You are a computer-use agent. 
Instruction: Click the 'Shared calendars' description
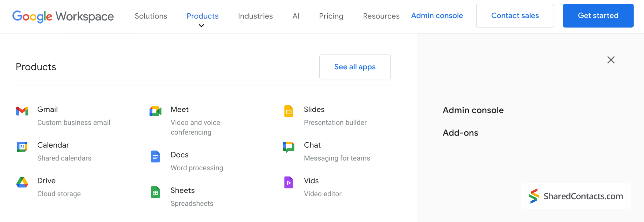[x=64, y=158]
